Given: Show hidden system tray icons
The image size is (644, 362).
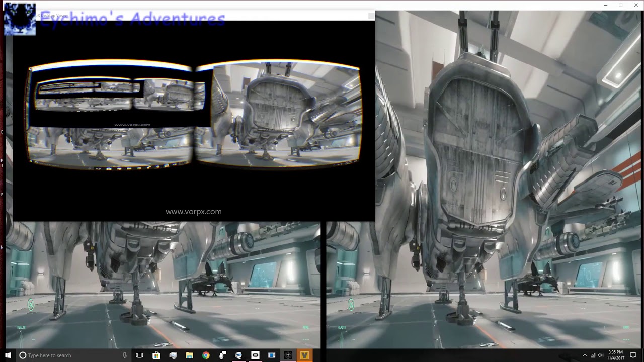Looking at the screenshot, I should click(x=584, y=355).
